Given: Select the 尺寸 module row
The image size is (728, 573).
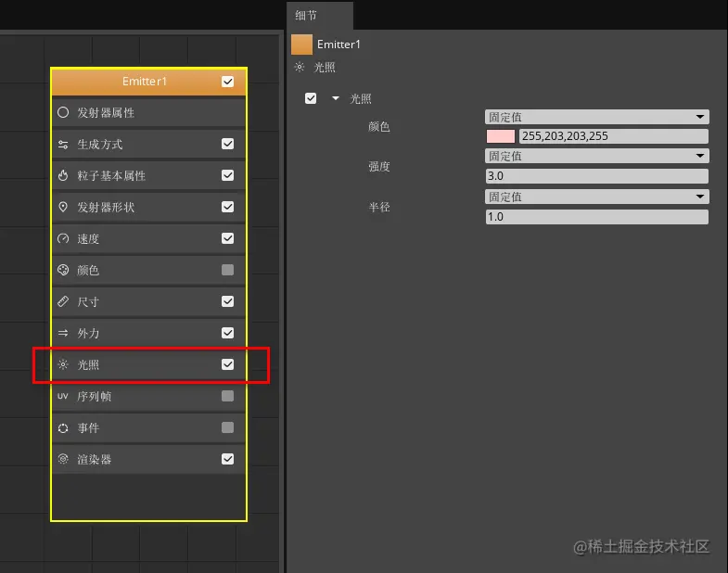Looking at the screenshot, I should point(148,302).
